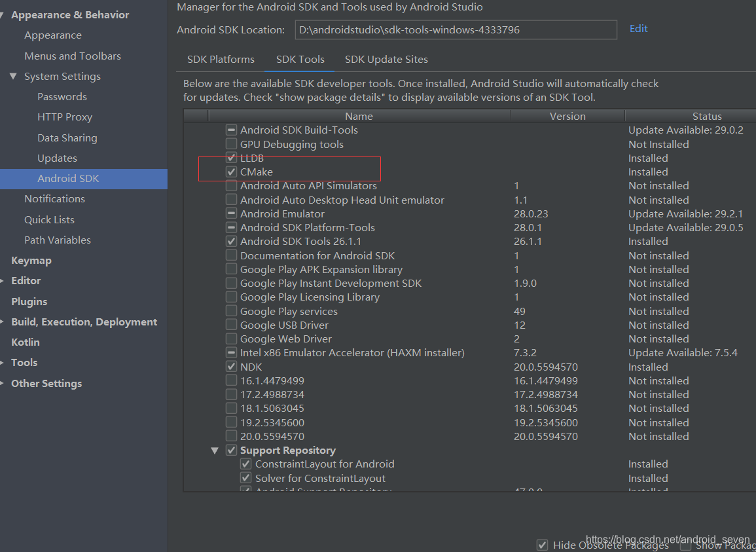Expand the Editor settings section
The height and width of the screenshot is (552, 756).
[x=2, y=281]
